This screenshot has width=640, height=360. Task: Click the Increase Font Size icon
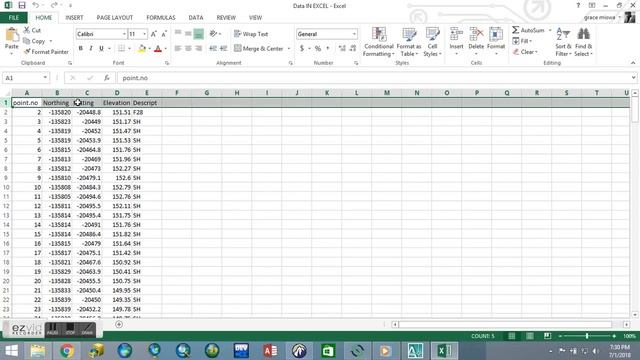pyautogui.click(x=154, y=34)
